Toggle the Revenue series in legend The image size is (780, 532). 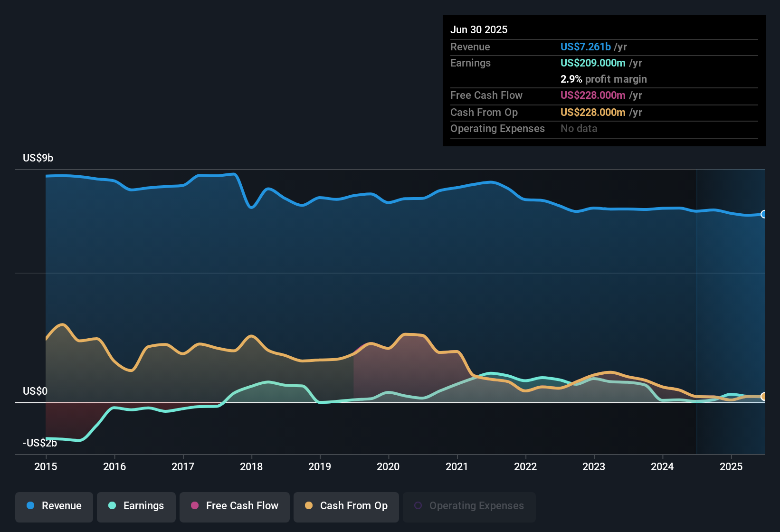click(54, 506)
